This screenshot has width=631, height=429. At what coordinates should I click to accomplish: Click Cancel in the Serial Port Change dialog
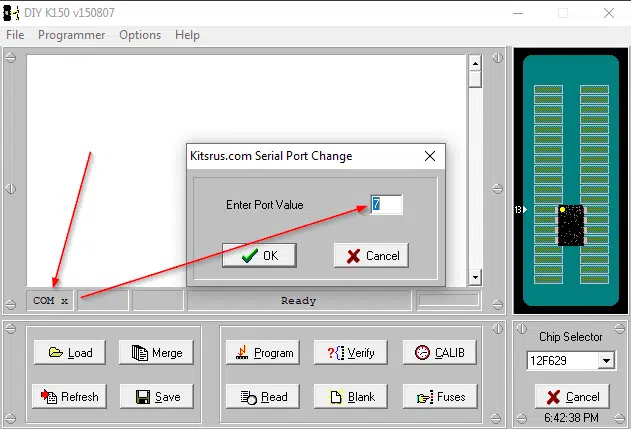click(x=371, y=255)
